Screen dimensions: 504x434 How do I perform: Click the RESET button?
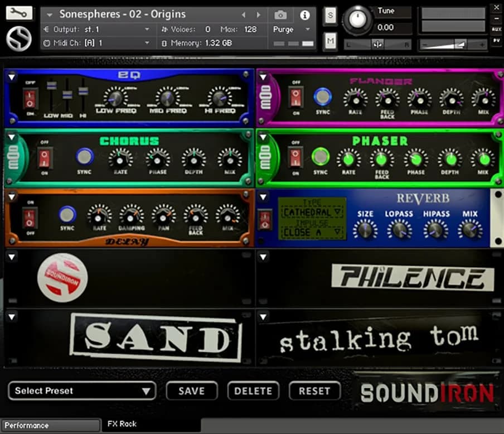[314, 391]
